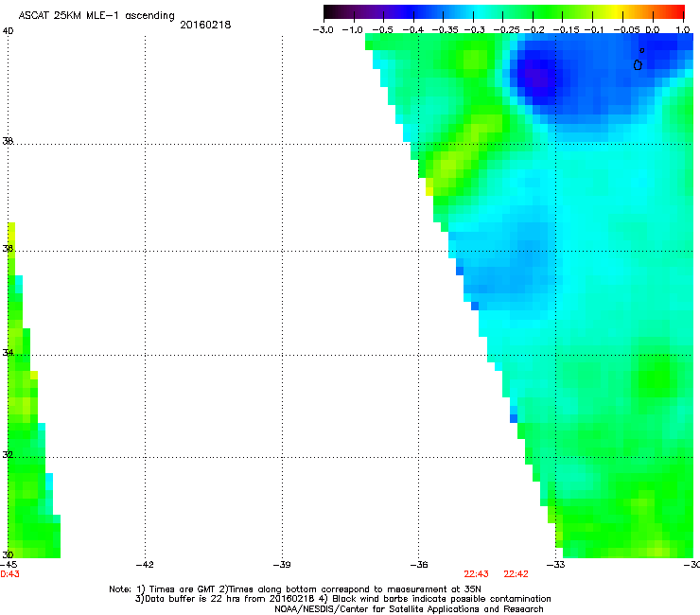Click the -0.4 color scale label
Screen dimensions: 700x615
413,30
